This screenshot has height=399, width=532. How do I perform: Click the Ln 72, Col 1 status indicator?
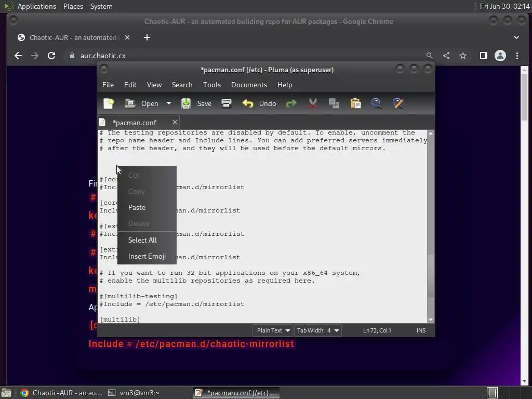pyautogui.click(x=377, y=330)
